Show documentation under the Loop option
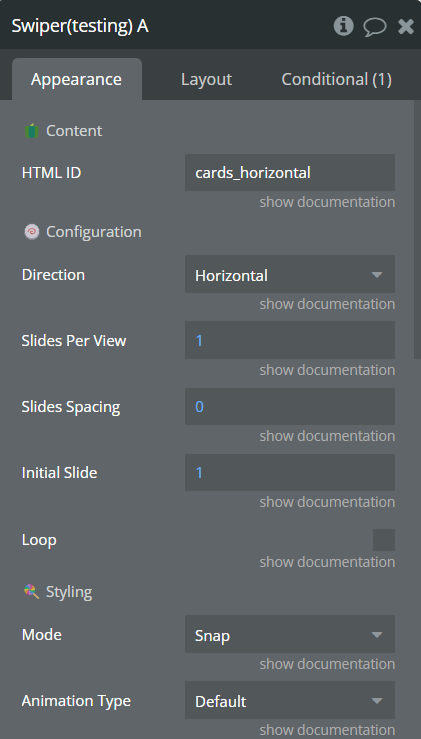The image size is (421, 739). tap(327, 562)
